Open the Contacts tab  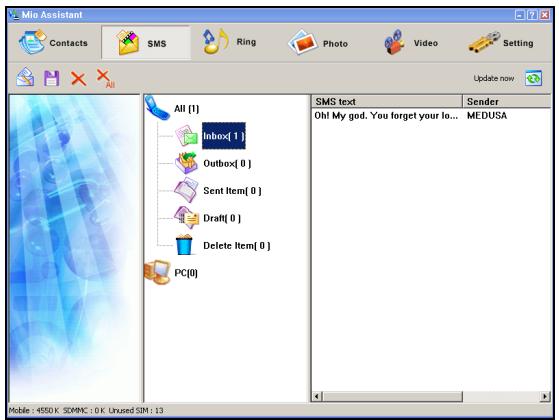(53, 43)
